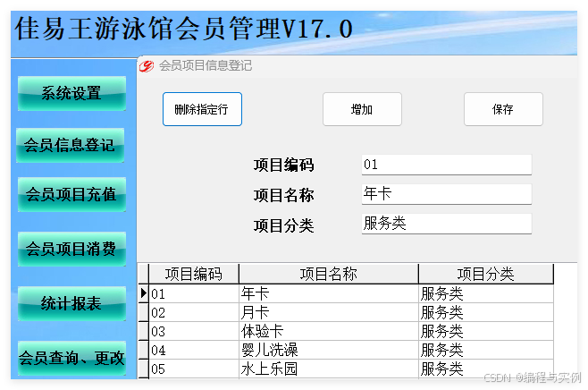Open the 系统设置 sidebar menu

pos(71,93)
